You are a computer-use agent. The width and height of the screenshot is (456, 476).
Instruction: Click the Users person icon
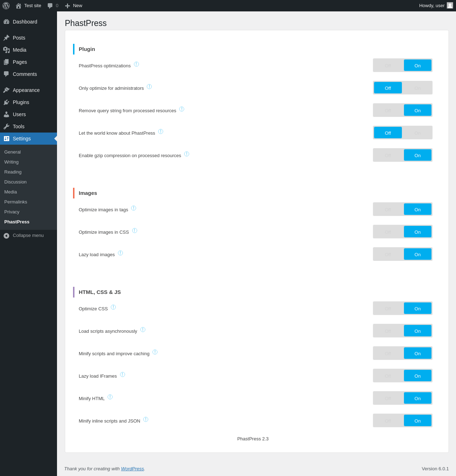pyautogui.click(x=6, y=114)
